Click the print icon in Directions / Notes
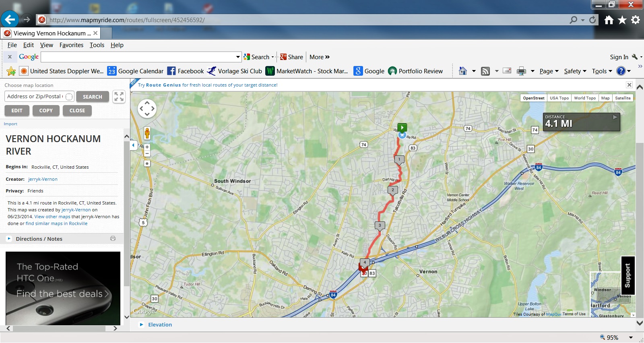This screenshot has height=343, width=644. pyautogui.click(x=113, y=239)
